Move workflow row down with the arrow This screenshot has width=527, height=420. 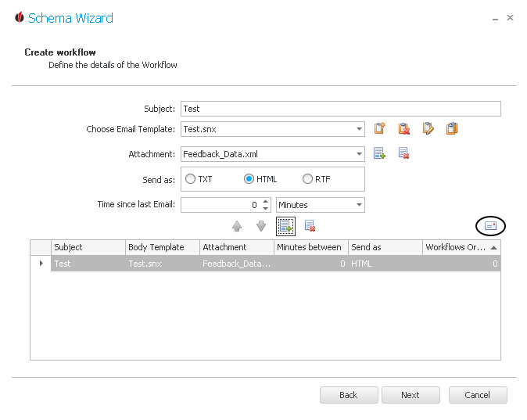(x=261, y=226)
